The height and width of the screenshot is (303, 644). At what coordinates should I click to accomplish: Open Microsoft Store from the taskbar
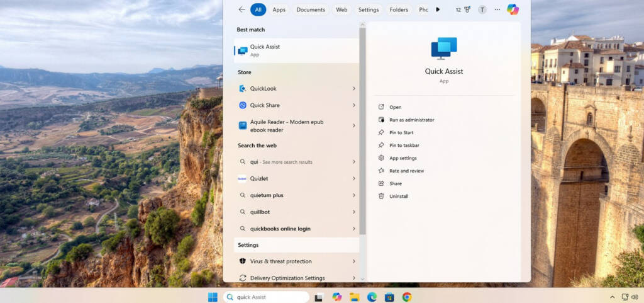click(x=389, y=297)
